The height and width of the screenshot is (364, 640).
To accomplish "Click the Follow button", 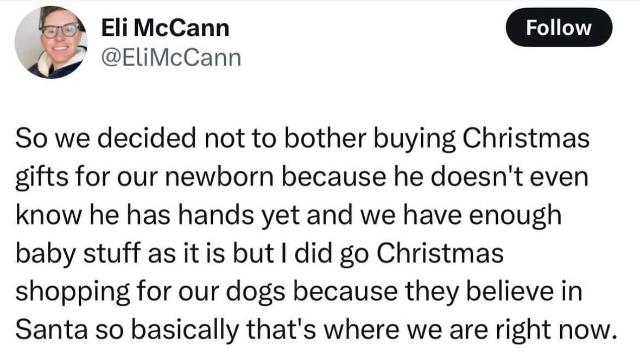I will click(559, 27).
